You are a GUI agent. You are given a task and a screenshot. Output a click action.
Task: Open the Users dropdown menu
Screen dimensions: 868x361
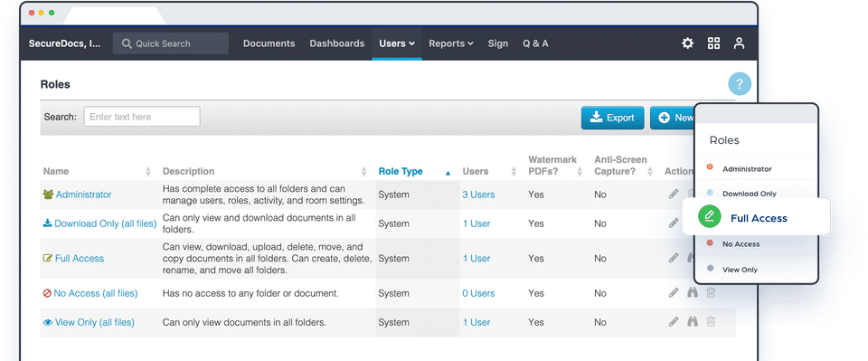pyautogui.click(x=397, y=43)
